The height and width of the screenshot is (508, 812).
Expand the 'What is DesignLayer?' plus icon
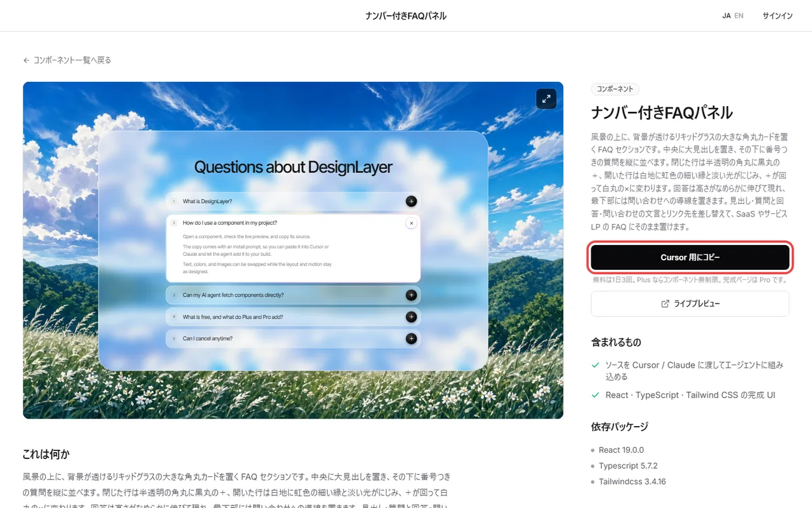coord(411,201)
